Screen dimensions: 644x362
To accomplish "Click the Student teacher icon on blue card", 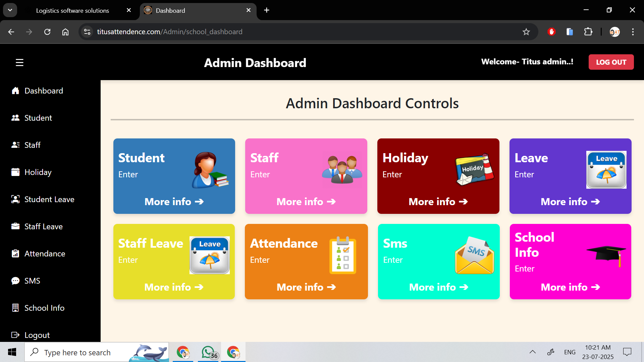I will (x=210, y=170).
